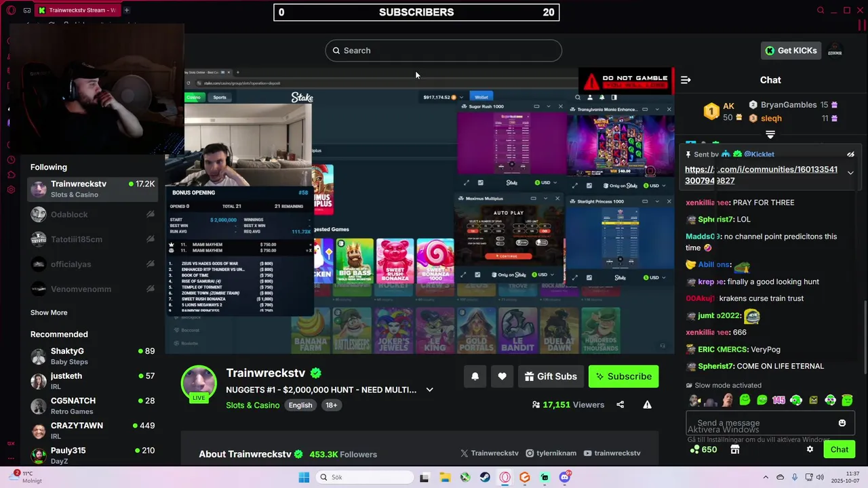Click the microphone tray icon
The width and height of the screenshot is (868, 488).
tap(794, 477)
